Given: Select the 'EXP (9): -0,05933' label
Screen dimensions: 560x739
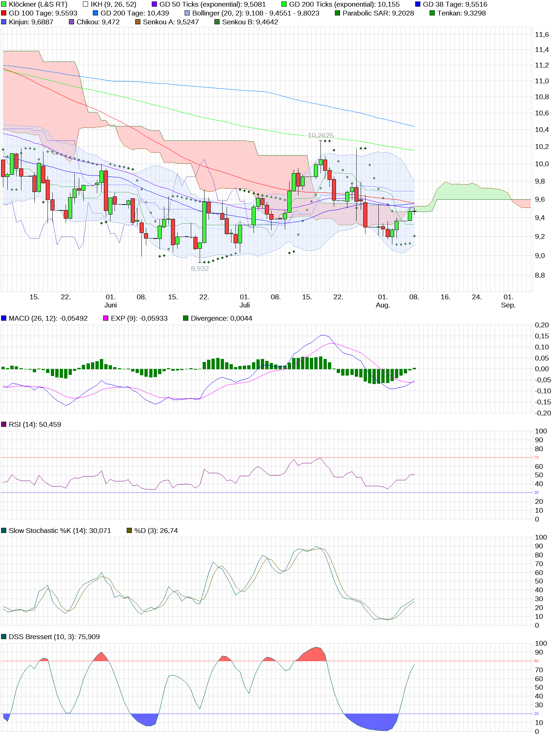Looking at the screenshot, I should (139, 318).
